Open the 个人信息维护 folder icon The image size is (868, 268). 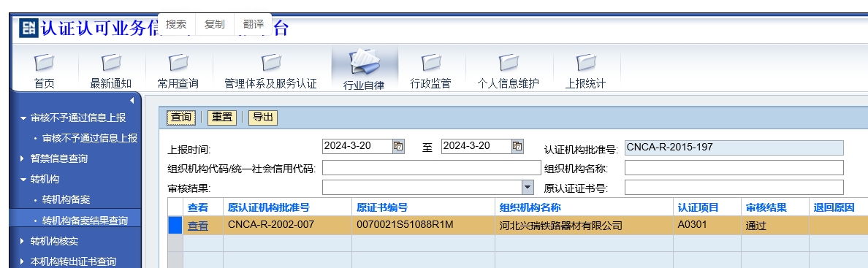point(509,63)
